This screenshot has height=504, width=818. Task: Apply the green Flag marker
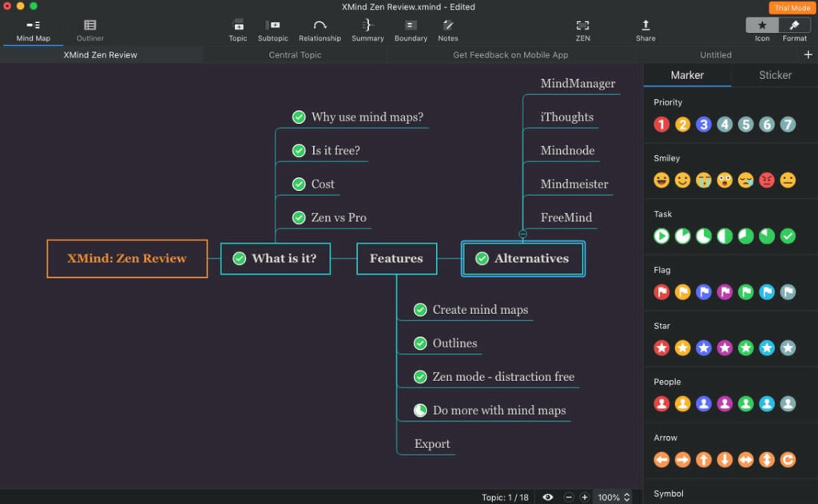point(745,292)
